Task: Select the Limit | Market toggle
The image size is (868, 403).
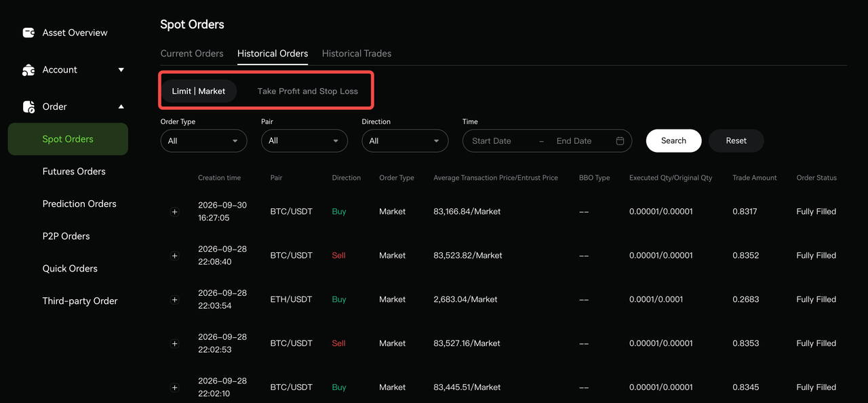Action: click(199, 91)
